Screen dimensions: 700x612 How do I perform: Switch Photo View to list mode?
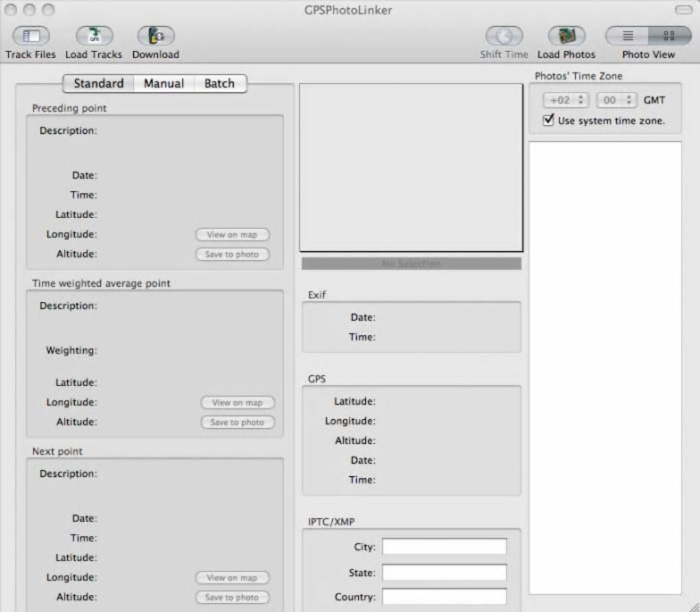point(627,36)
